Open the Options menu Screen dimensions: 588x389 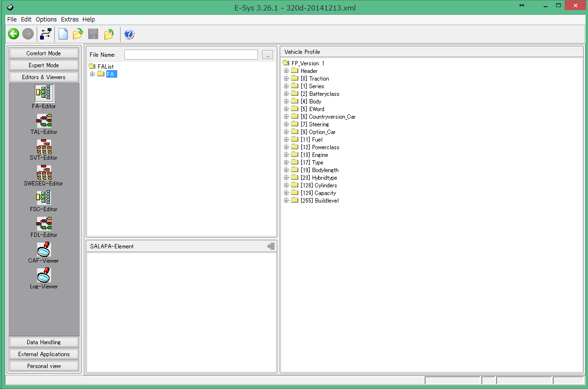coord(46,20)
